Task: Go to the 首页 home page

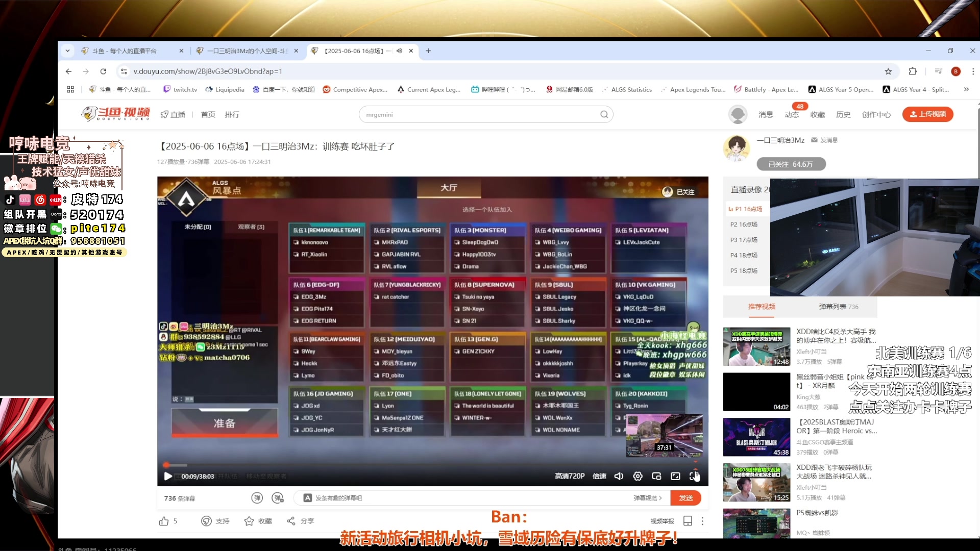Action: (208, 114)
